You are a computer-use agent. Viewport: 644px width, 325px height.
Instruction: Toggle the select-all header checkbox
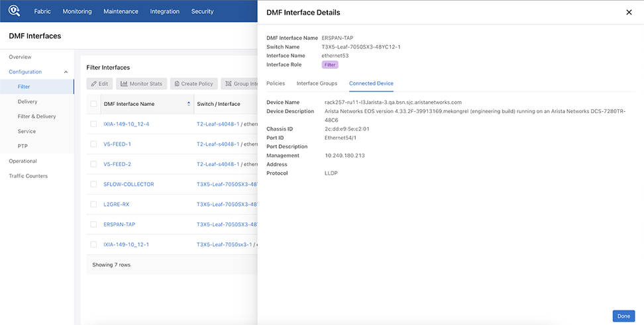(93, 104)
